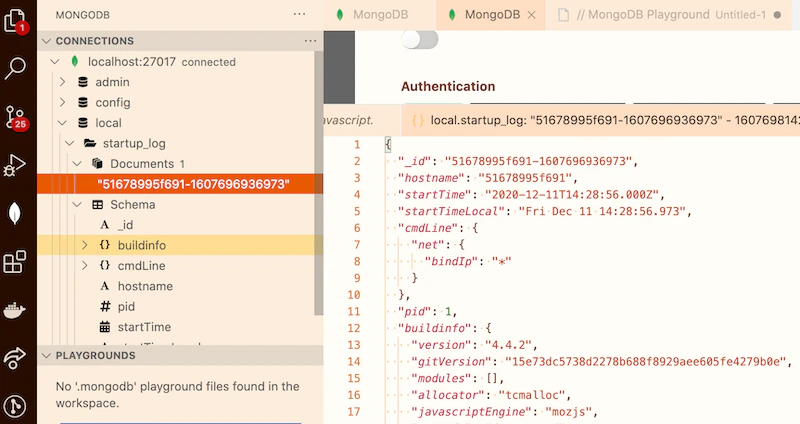Click the documents stack icon beside Documents
Image resolution: width=800 pixels, height=424 pixels.
pos(97,164)
